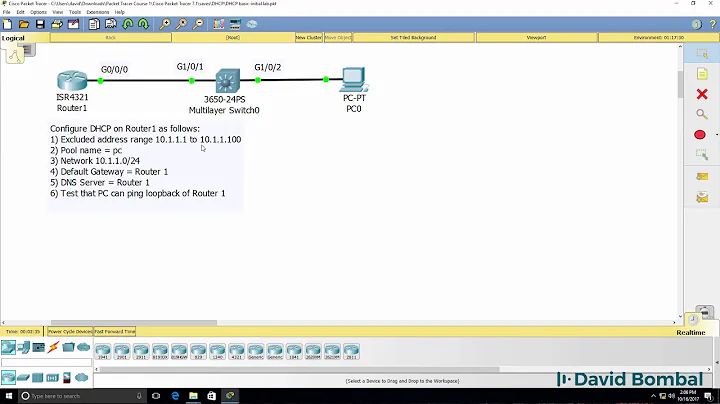Choose the red X Delete tool
Image resolution: width=720 pixels, height=404 pixels.
[x=702, y=94]
